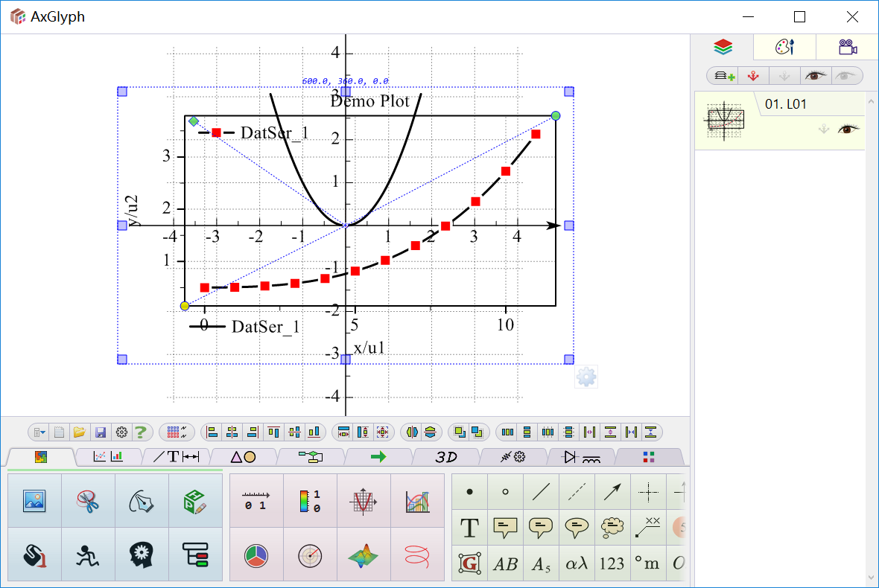The image size is (879, 588).
Task: Lock all layers with the red anchor
Action: 754,76
